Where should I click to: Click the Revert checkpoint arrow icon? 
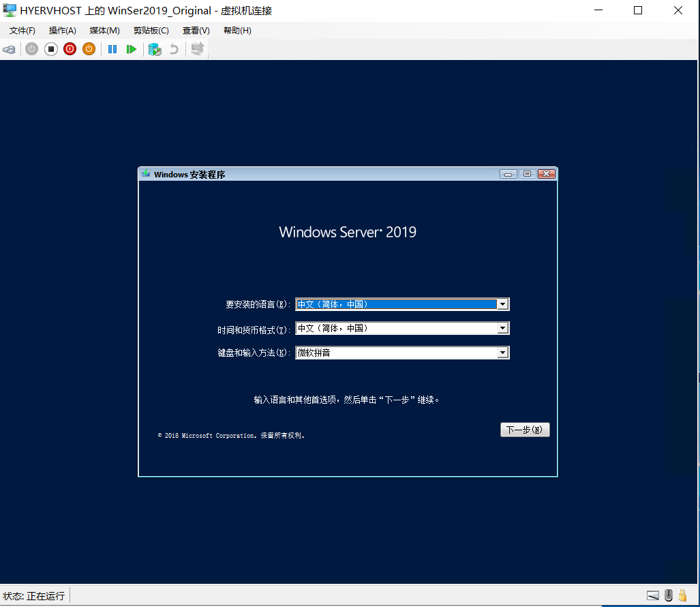[174, 49]
